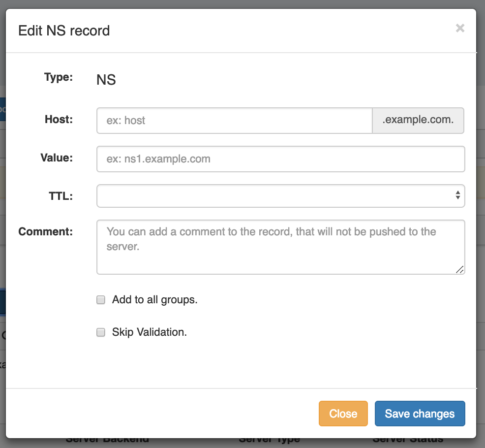Click the NS record type value
The width and height of the screenshot is (485, 448).
tap(106, 80)
